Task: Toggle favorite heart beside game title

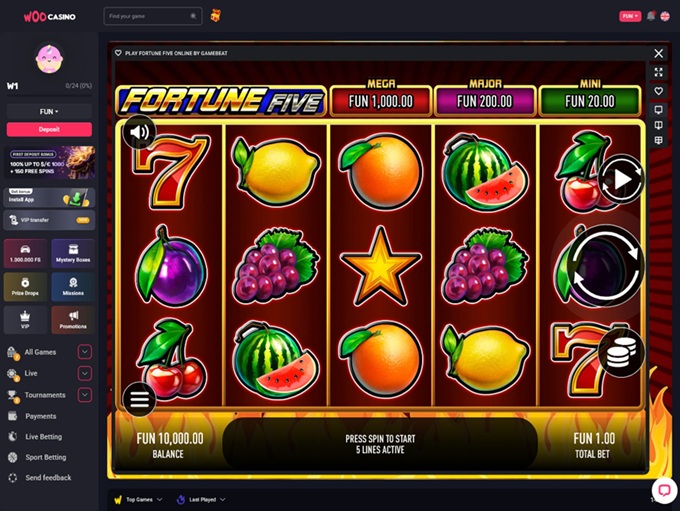Action: (118, 53)
